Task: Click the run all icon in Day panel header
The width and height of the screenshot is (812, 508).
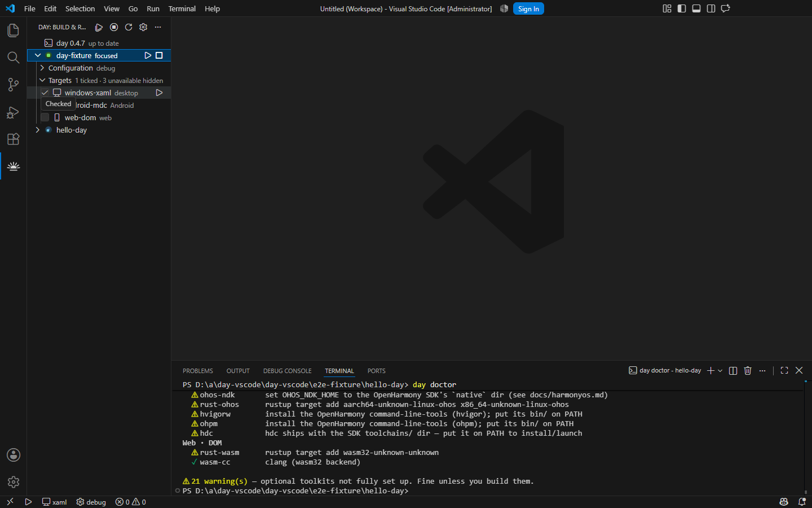Action: [99, 27]
